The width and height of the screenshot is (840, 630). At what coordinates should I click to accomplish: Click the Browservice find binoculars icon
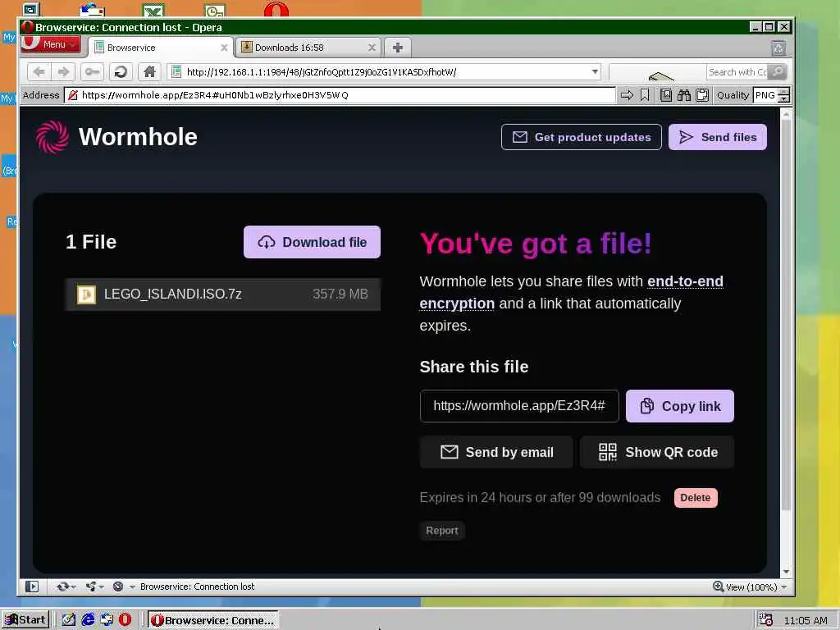point(683,95)
